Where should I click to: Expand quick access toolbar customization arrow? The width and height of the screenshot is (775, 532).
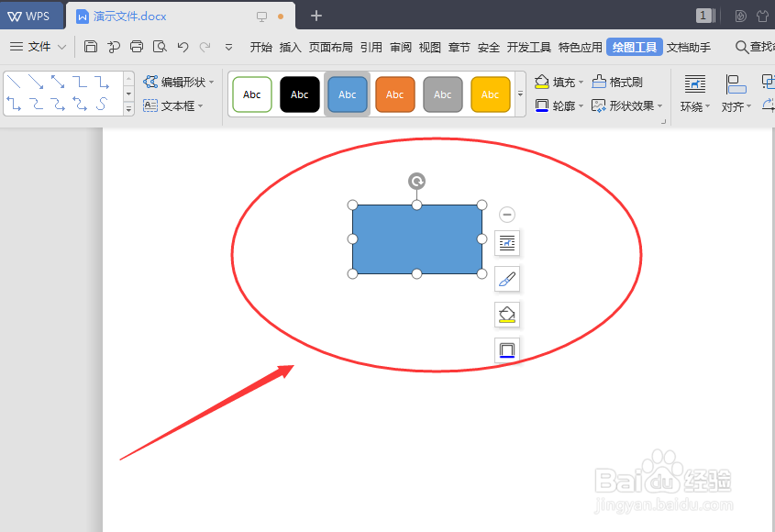point(228,48)
